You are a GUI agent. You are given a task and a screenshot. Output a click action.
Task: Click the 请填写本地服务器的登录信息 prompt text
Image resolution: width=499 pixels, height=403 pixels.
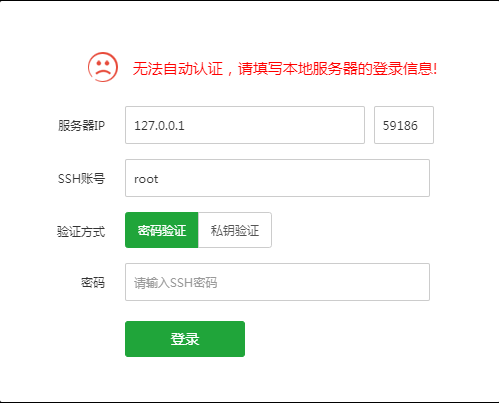click(337, 69)
